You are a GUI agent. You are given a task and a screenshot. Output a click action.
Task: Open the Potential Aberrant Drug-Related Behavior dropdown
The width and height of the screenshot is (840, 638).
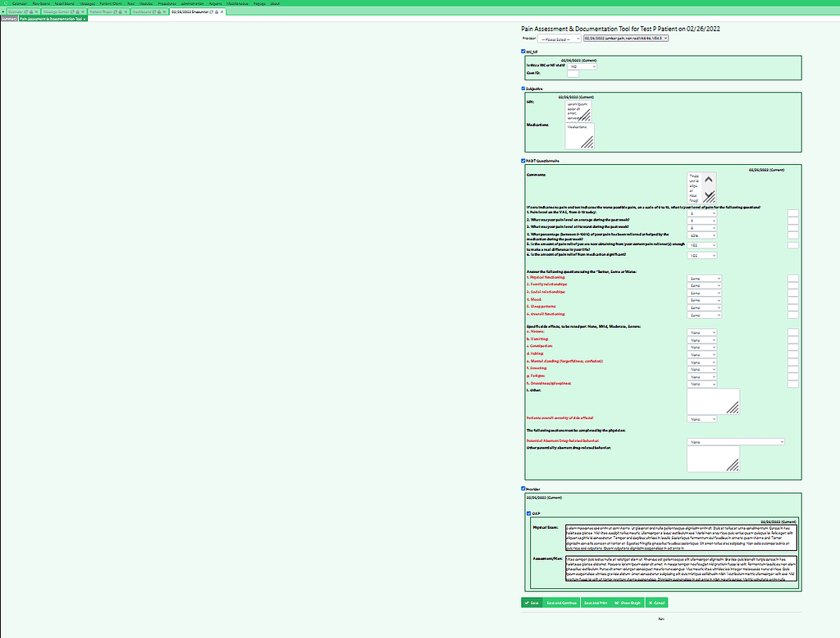[736, 441]
